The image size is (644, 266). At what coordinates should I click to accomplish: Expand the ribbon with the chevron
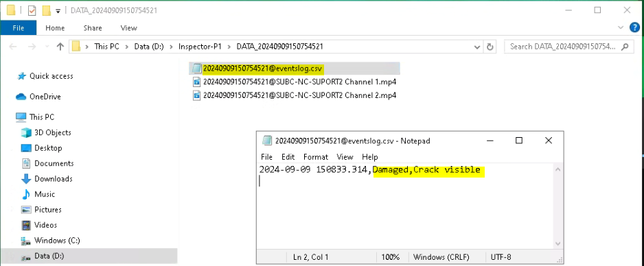click(621, 28)
